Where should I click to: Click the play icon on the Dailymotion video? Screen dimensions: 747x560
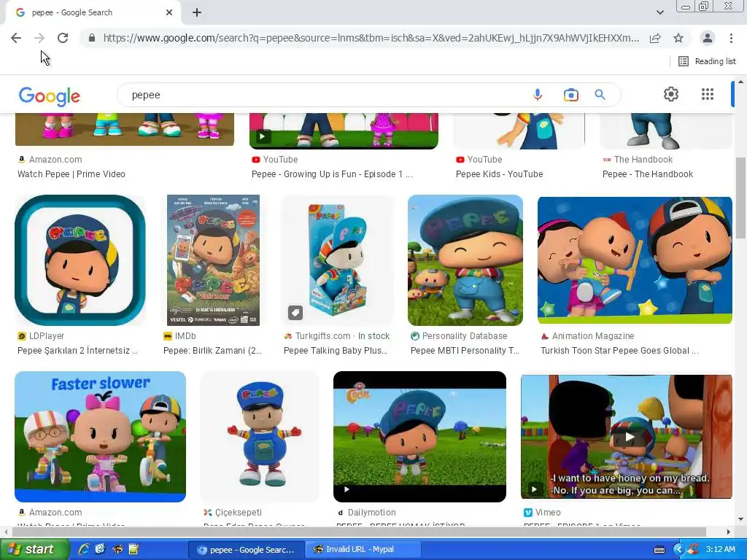347,489
